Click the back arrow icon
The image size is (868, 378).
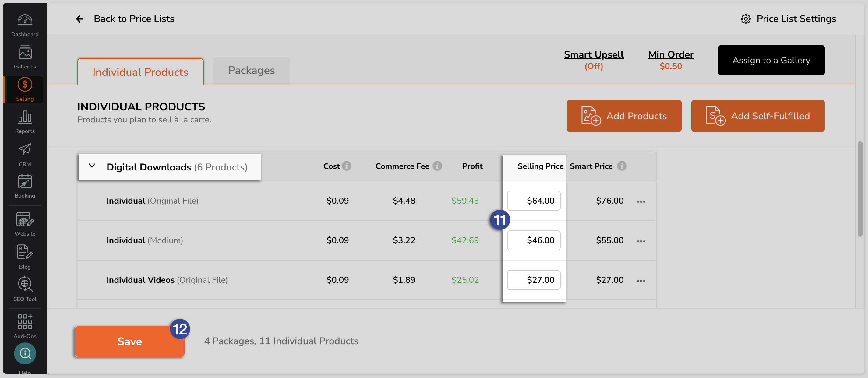[80, 19]
